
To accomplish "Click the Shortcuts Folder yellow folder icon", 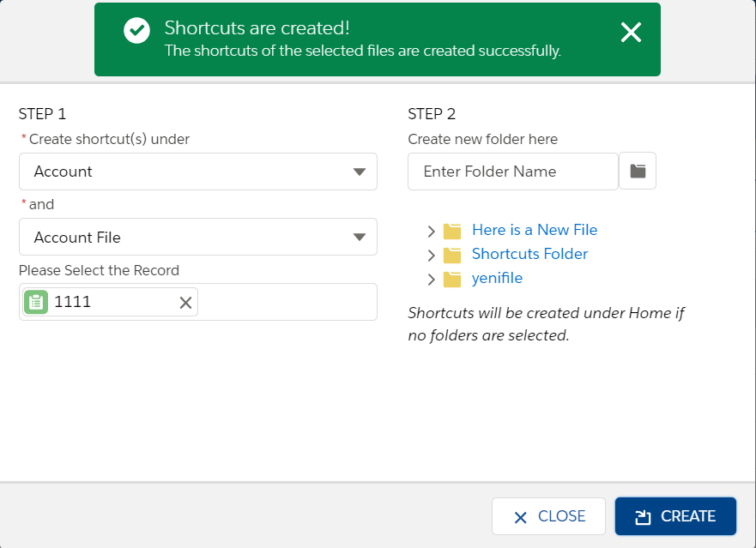I will click(x=452, y=255).
